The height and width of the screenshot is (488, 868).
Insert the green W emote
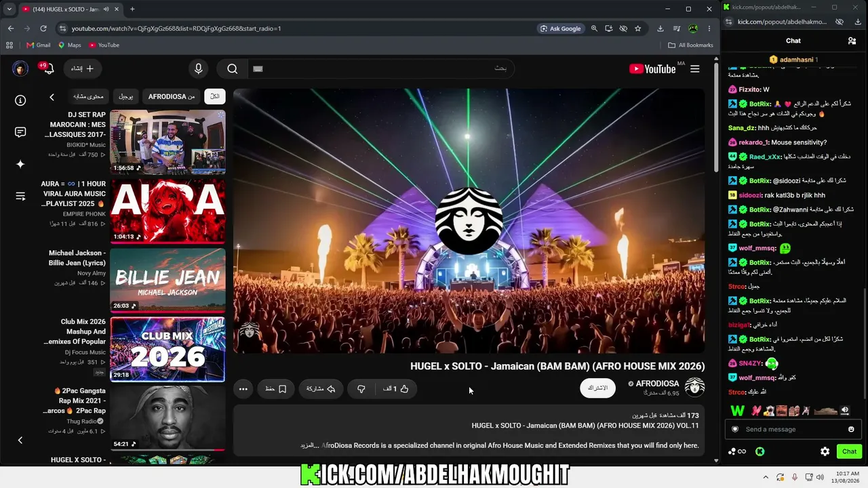tap(737, 410)
